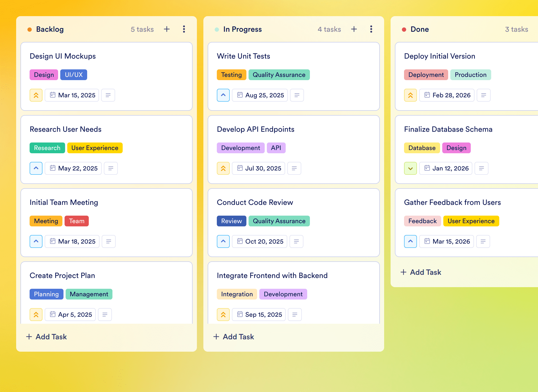This screenshot has height=392, width=538.
Task: Open description icon on Deploy Initial Version card
Action: [484, 95]
